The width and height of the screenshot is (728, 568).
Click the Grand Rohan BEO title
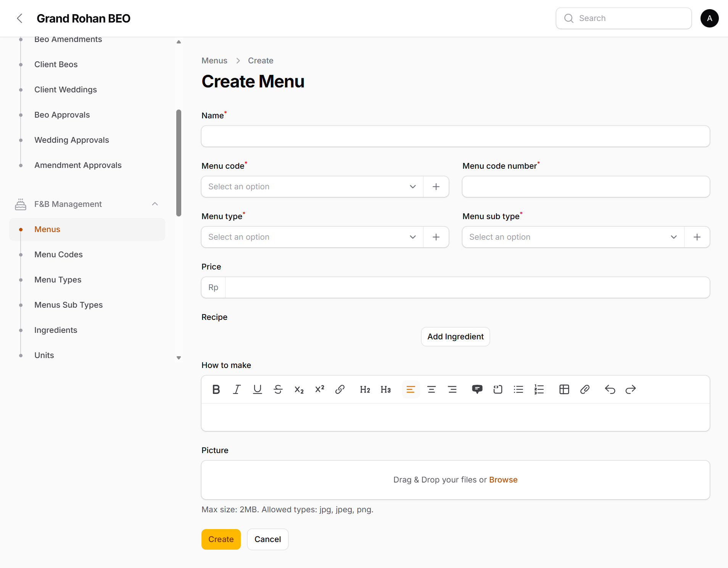(84, 18)
